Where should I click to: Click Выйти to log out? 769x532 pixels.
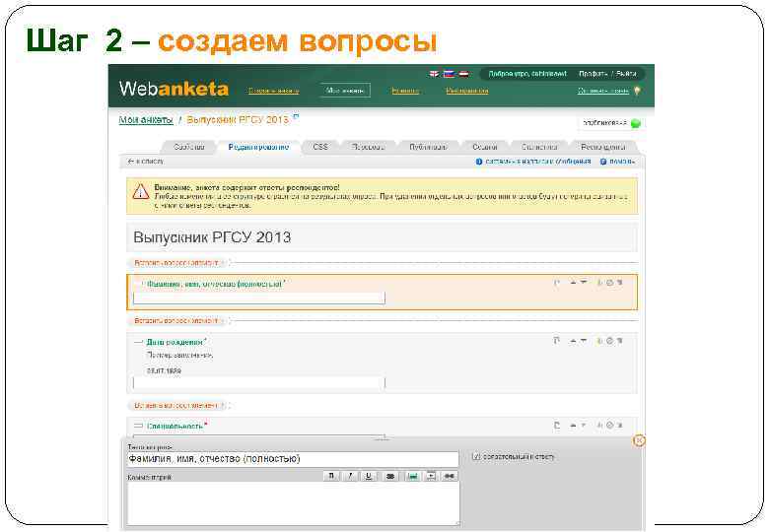626,74
